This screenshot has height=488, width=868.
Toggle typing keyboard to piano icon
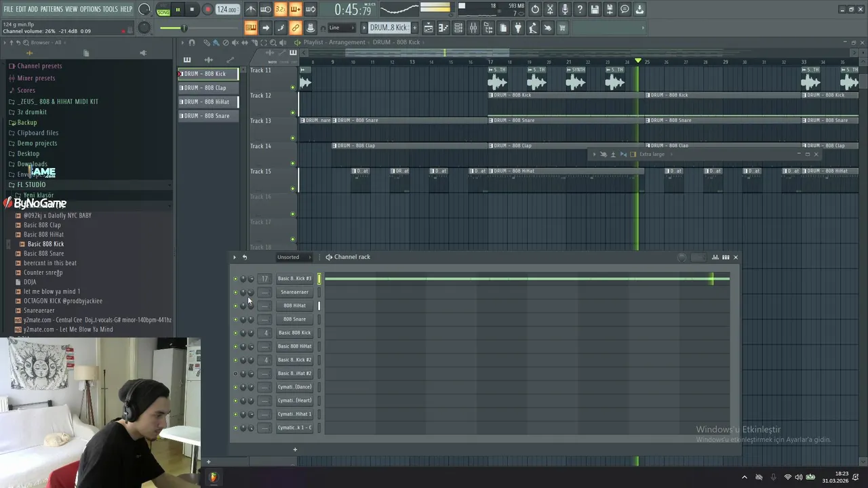(x=251, y=28)
